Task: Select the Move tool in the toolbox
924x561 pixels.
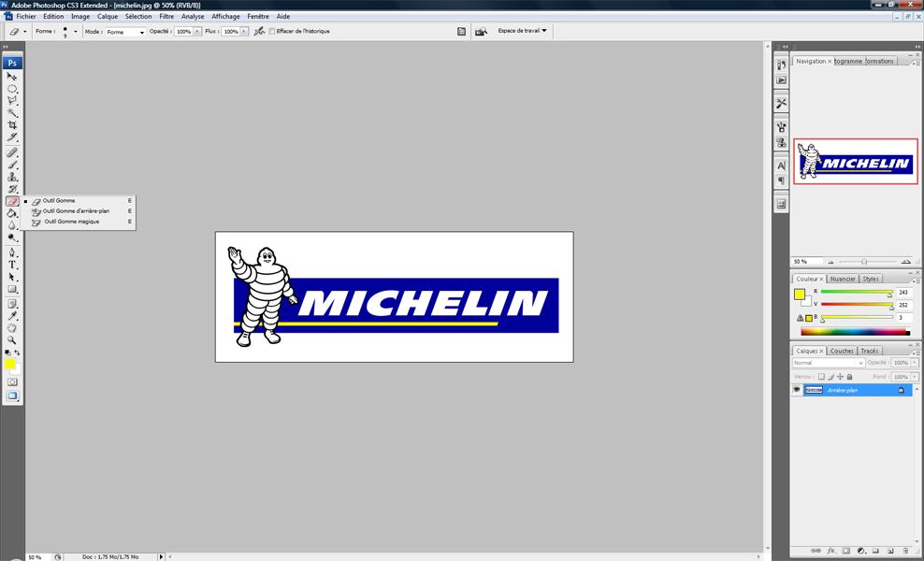Action: click(x=12, y=77)
